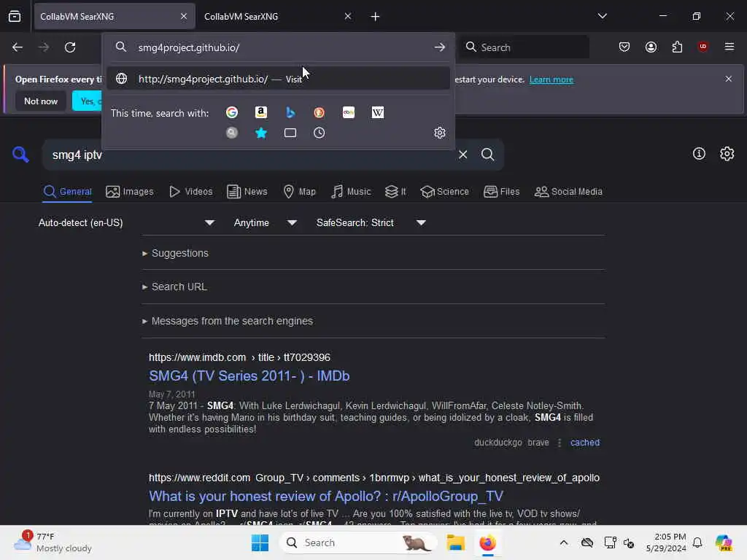Search in open tabs icon

point(290,133)
